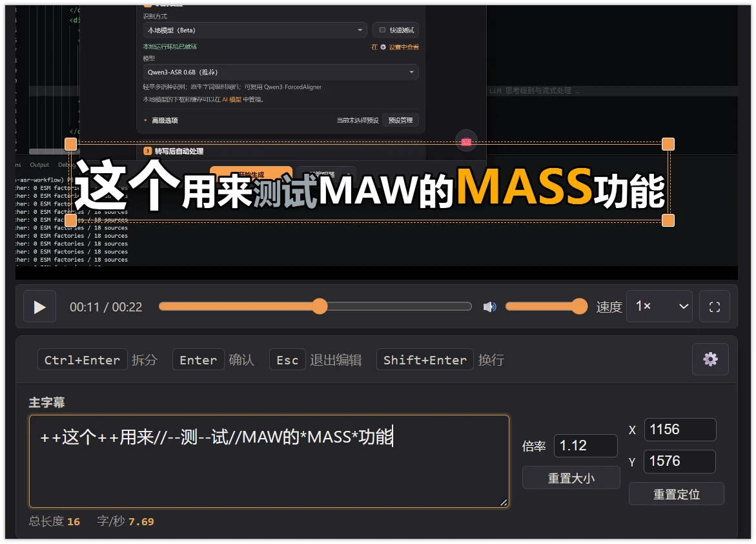Toggle fullscreen video preview

point(715,306)
